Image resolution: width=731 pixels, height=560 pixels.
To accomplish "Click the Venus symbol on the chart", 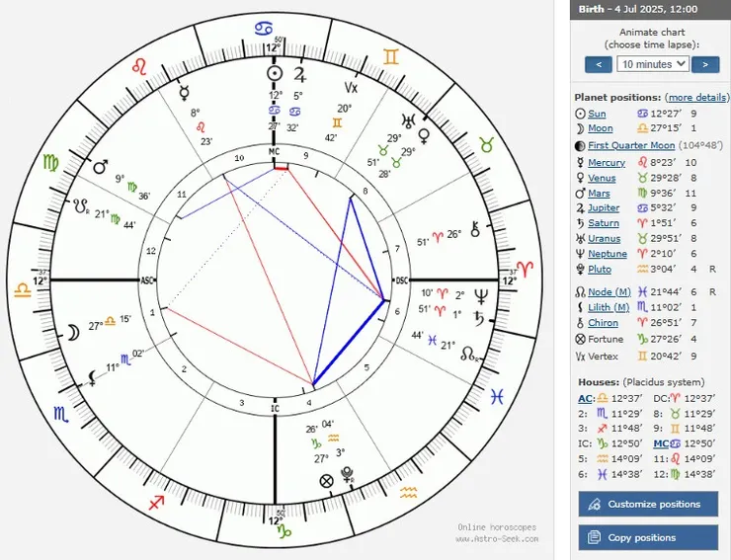I will [424, 136].
